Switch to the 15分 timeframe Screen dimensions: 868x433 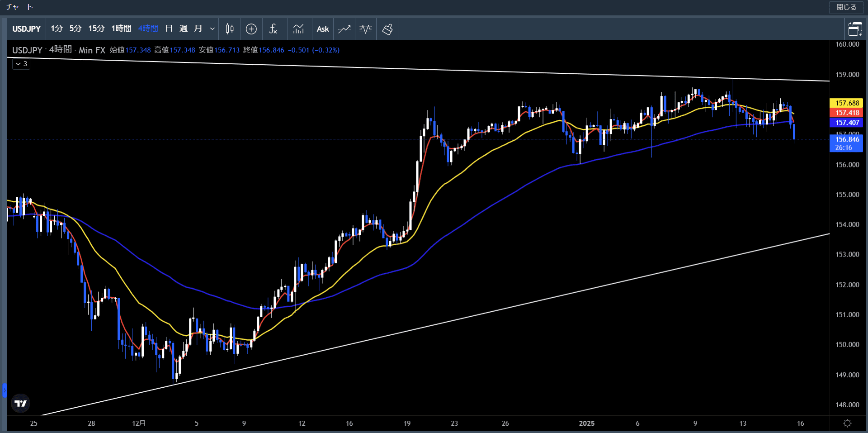coord(96,29)
